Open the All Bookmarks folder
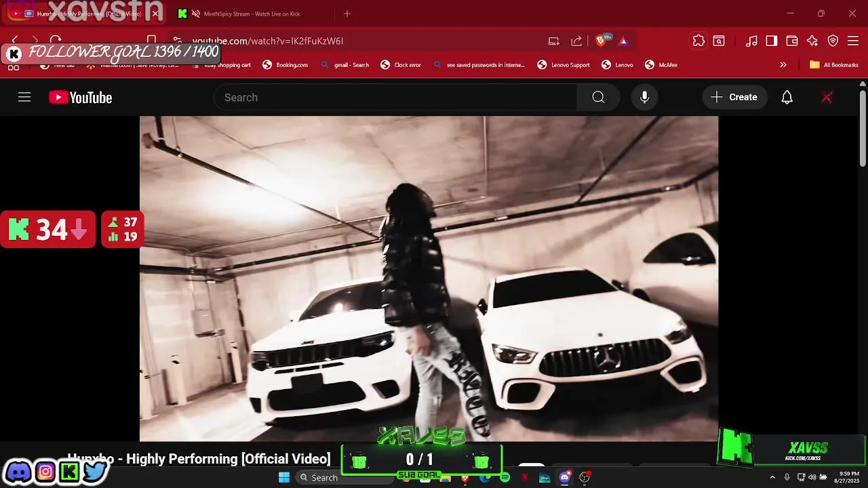The width and height of the screenshot is (868, 488). point(834,65)
